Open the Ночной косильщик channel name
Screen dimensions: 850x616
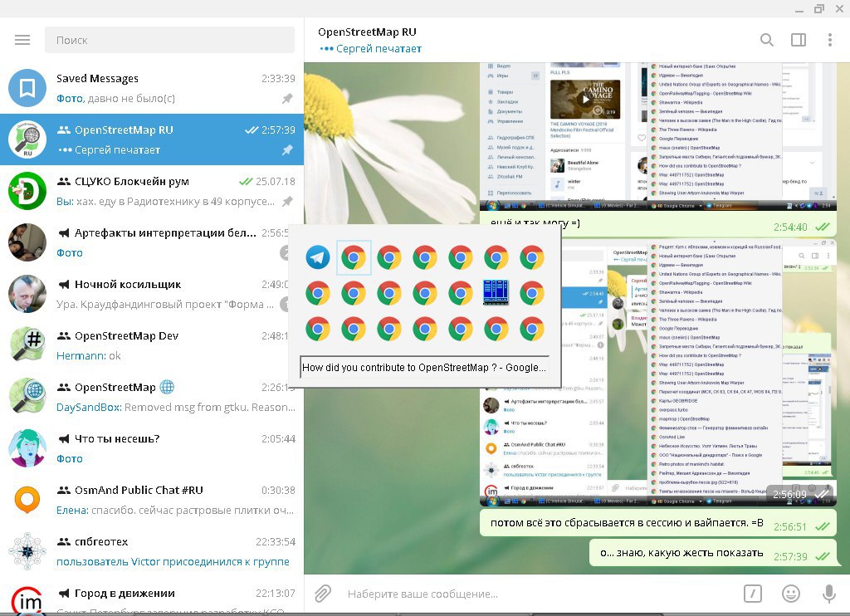coord(128,285)
